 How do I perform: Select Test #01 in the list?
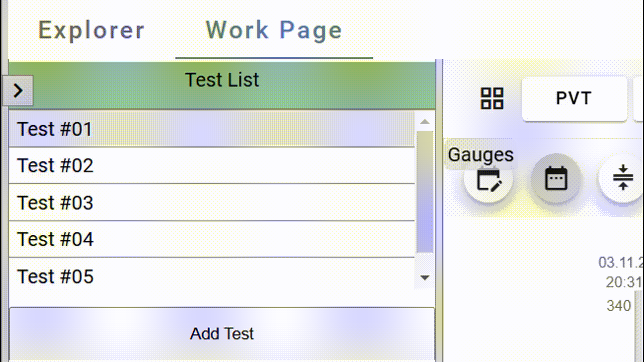[212, 129]
